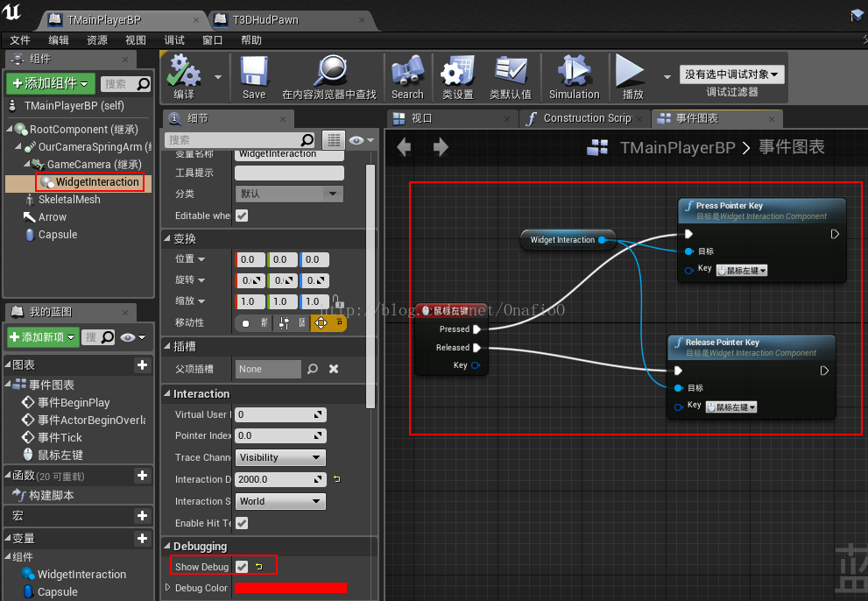Open Edit (编辑) menu
The width and height of the screenshot is (868, 601).
pyautogui.click(x=59, y=40)
